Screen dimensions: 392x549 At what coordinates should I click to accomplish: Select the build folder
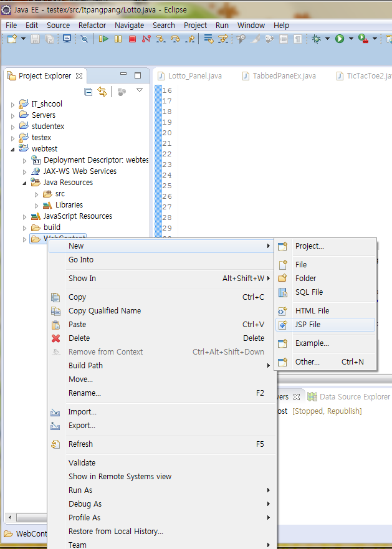(46, 227)
